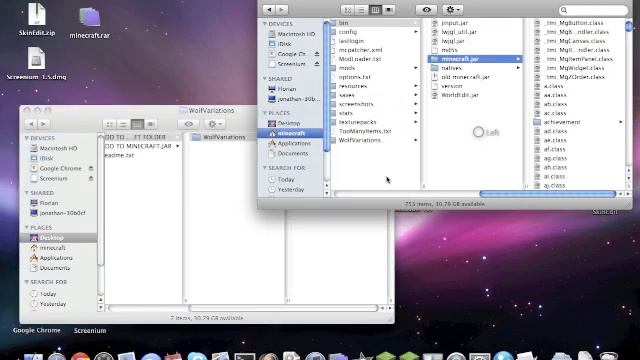Image resolution: width=640 pixels, height=360 pixels.
Task: Expand the config folder arrow
Action: 416,32
